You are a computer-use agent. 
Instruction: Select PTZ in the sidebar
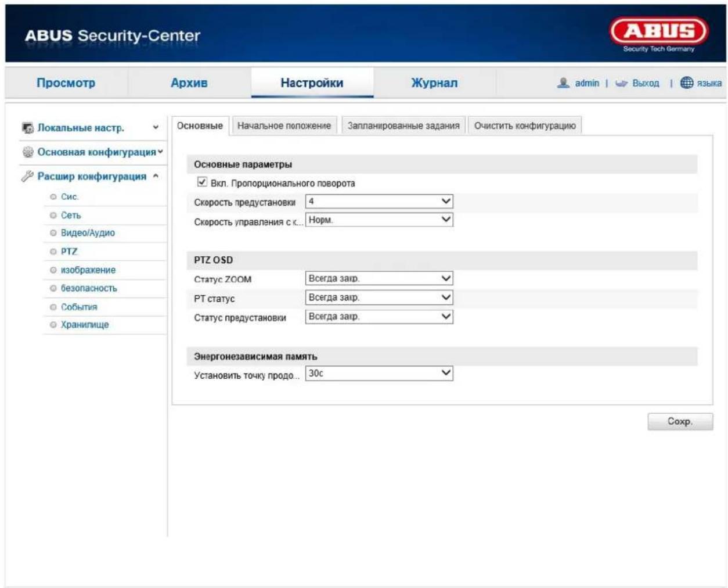[69, 252]
